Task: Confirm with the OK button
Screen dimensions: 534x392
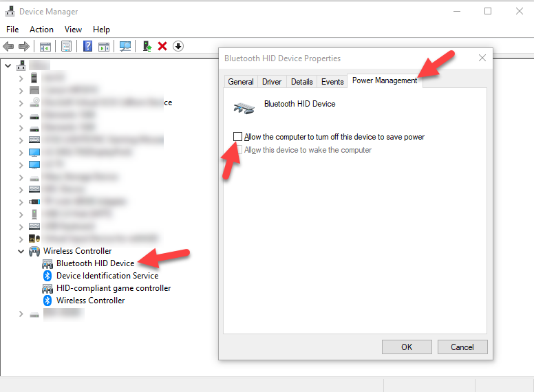Action: tap(407, 347)
